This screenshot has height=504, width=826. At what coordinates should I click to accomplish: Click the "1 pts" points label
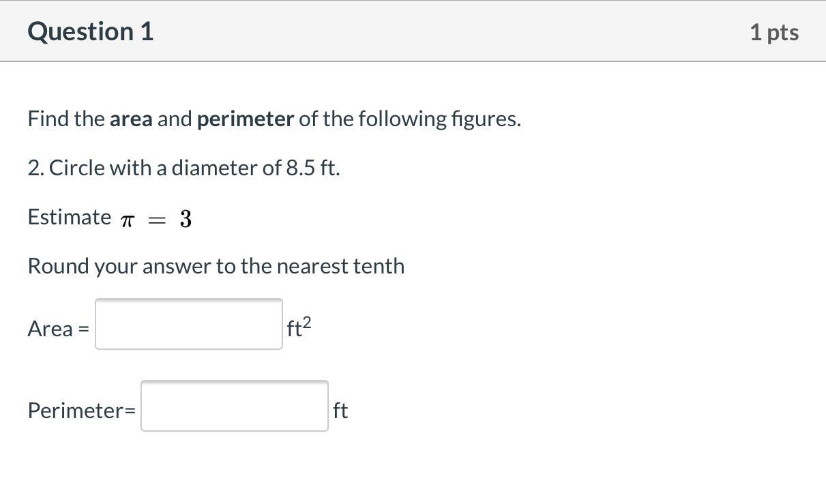773,32
